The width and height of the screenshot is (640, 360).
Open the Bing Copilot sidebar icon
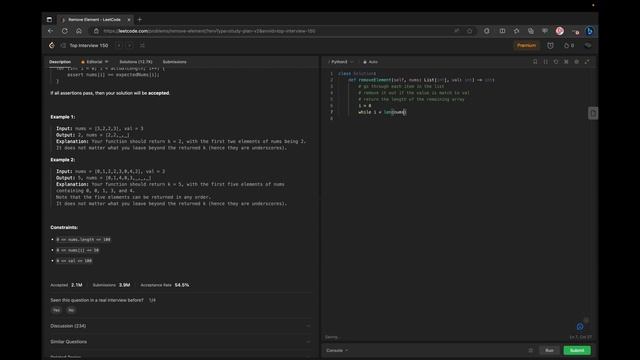click(x=589, y=31)
